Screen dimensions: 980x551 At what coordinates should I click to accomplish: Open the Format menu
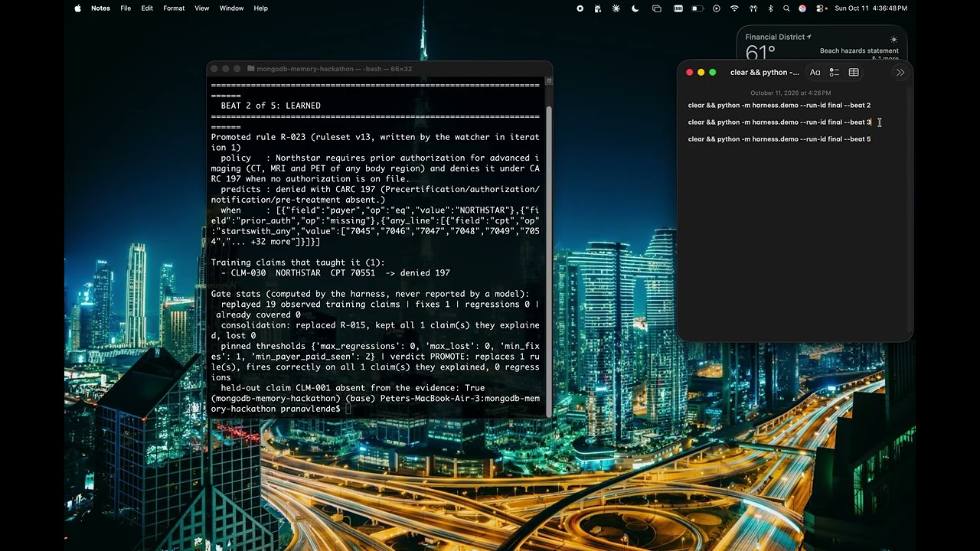174,8
